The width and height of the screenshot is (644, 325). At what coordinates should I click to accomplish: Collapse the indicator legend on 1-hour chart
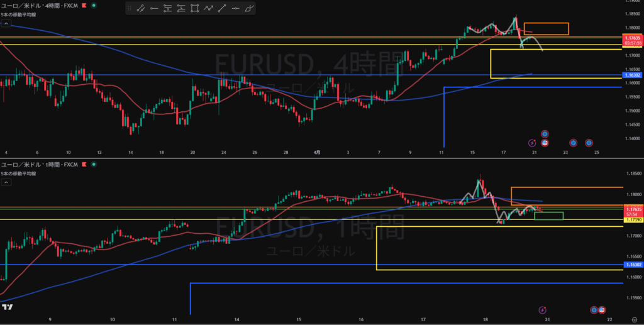[6, 183]
